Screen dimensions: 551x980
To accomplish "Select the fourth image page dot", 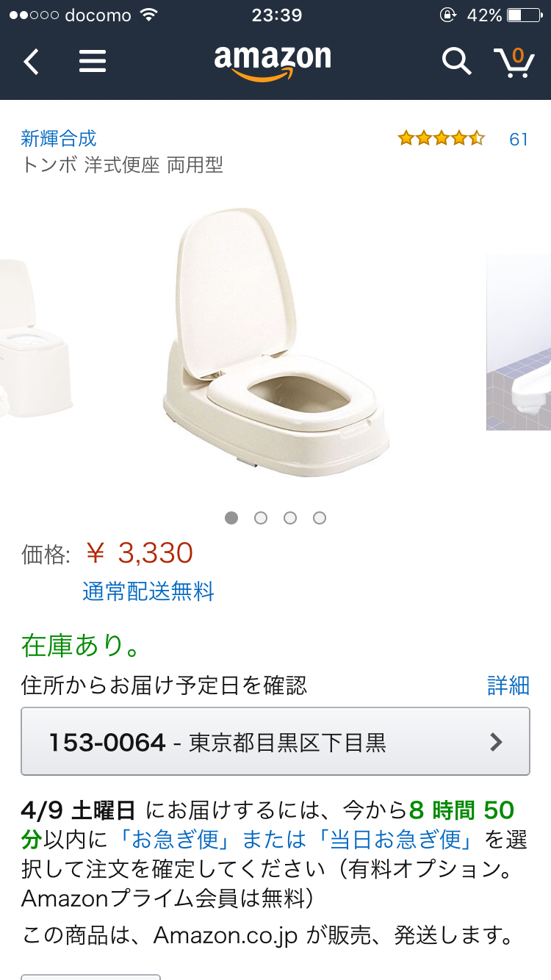I will tap(320, 518).
